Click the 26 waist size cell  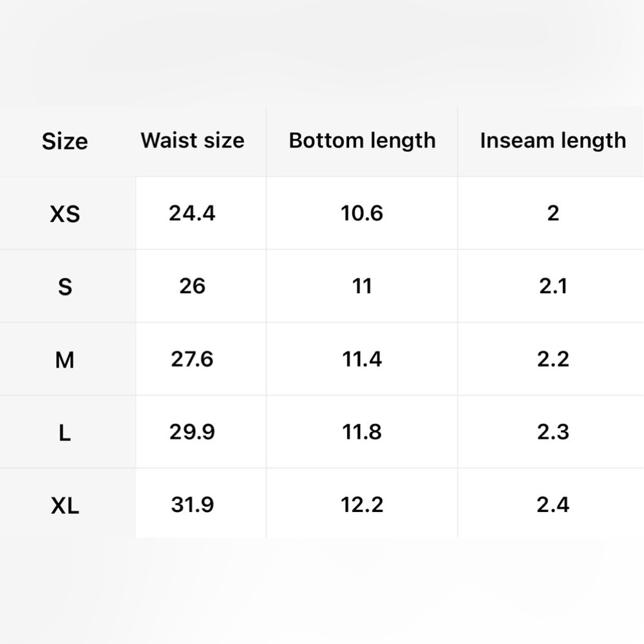(x=192, y=286)
